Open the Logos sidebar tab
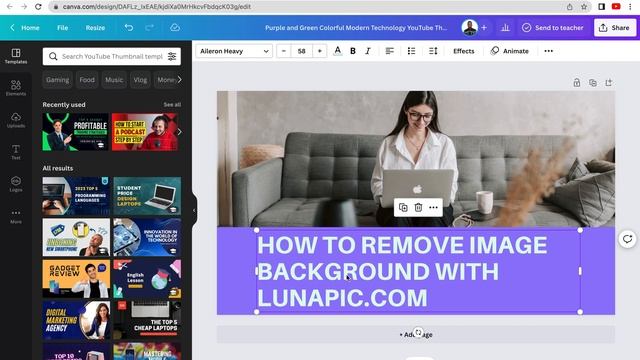Screen dimensions: 640x360 click(x=16, y=184)
